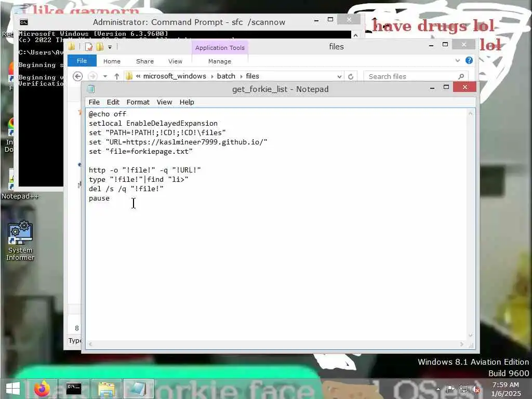The width and height of the screenshot is (532, 399).
Task: Click the 'del /s /q' line in Notepad
Action: (126, 189)
